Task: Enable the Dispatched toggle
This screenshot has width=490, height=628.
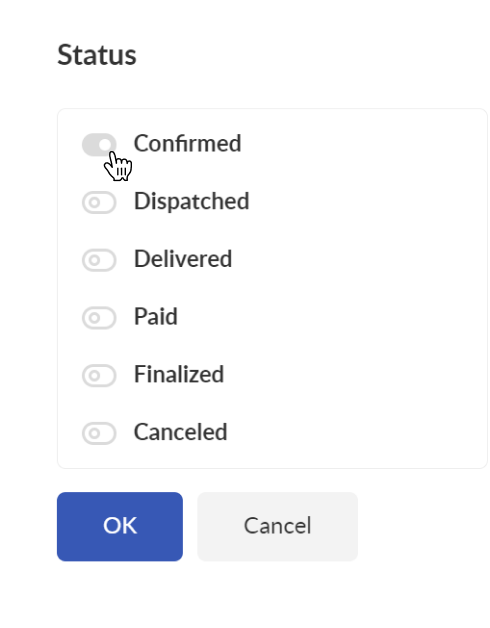Action: point(99,202)
